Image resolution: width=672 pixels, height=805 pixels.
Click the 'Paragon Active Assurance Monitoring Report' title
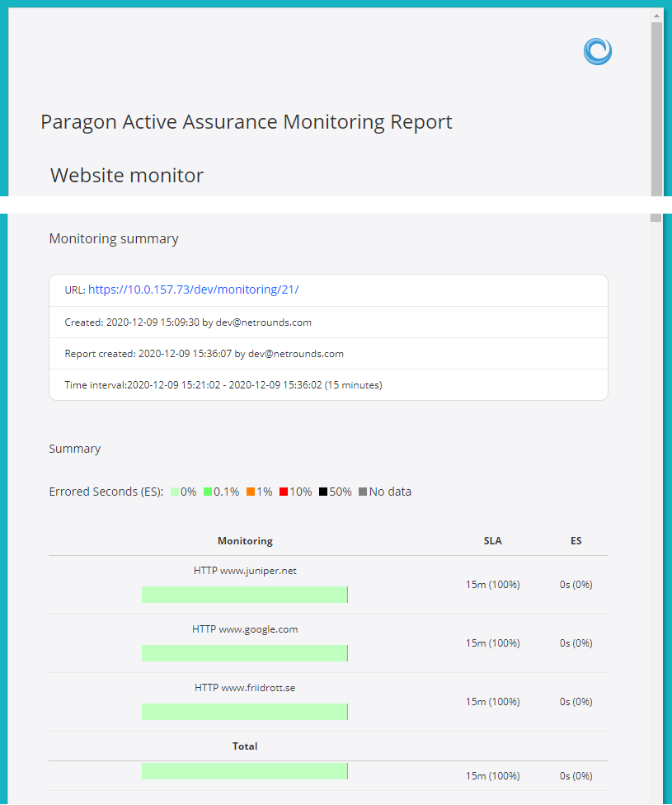tap(247, 122)
